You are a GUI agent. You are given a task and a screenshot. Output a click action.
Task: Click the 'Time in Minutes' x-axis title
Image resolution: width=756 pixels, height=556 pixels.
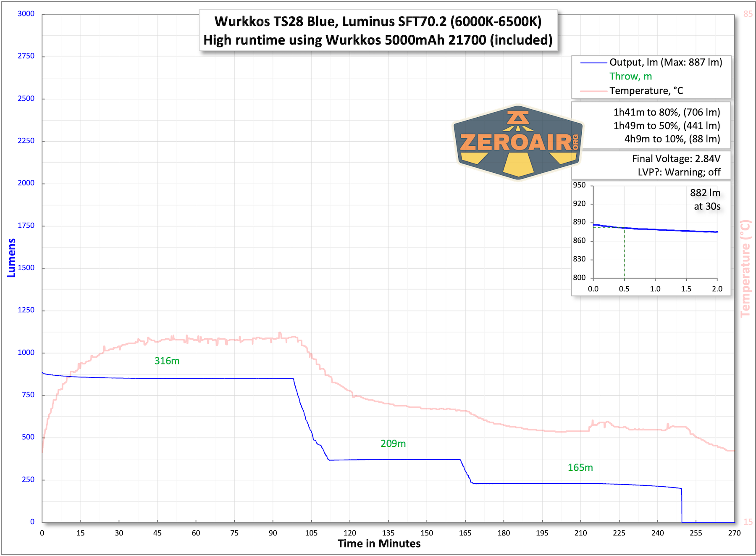[x=379, y=544]
